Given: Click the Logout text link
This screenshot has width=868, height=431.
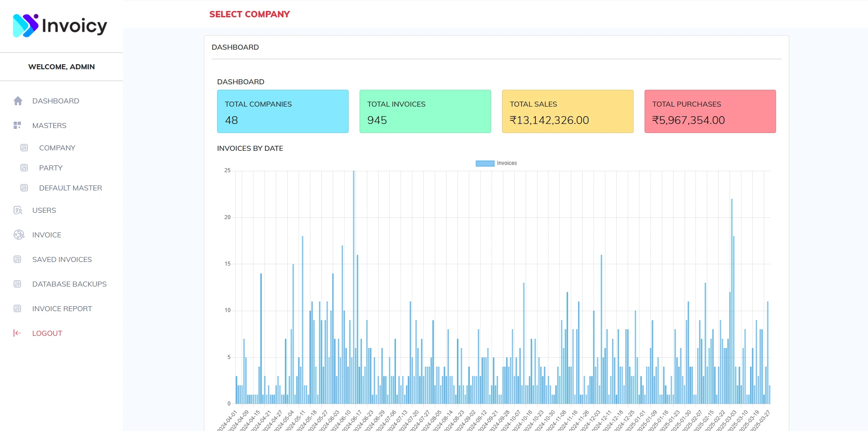Looking at the screenshot, I should pyautogui.click(x=47, y=334).
